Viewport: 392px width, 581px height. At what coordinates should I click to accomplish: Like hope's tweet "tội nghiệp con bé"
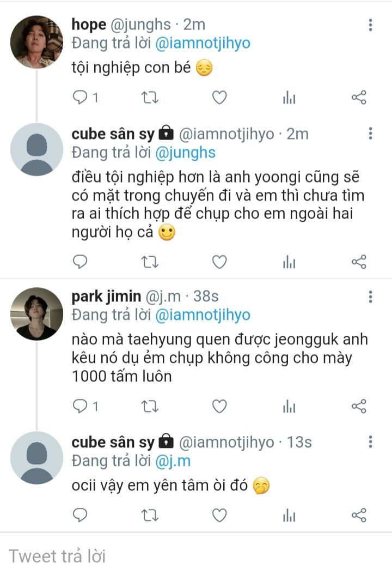[x=219, y=98]
